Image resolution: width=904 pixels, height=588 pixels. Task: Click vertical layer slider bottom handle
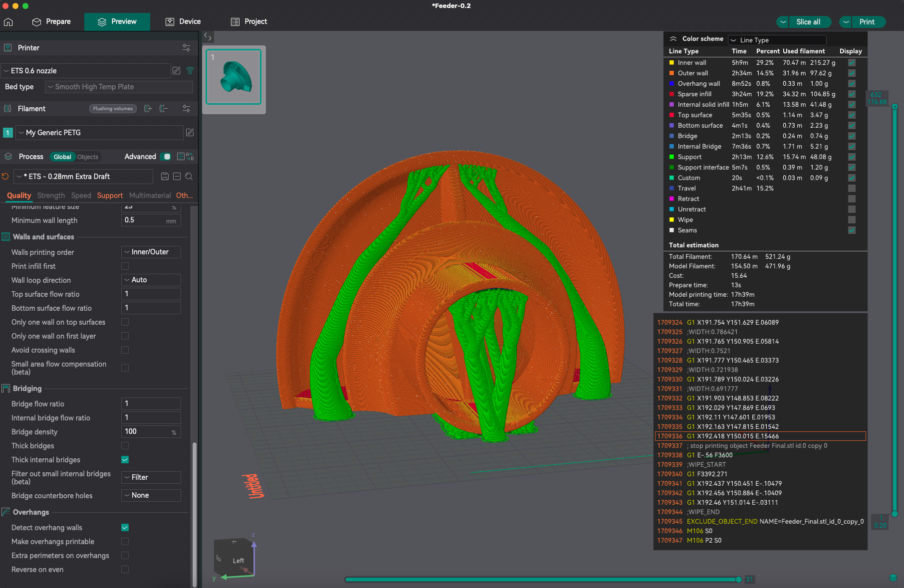895,514
